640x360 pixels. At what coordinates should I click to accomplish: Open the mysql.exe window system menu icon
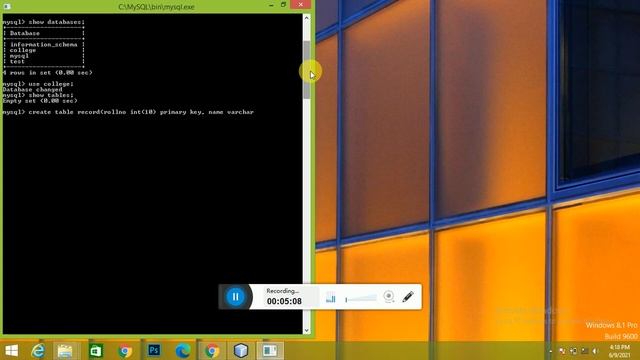pos(7,7)
